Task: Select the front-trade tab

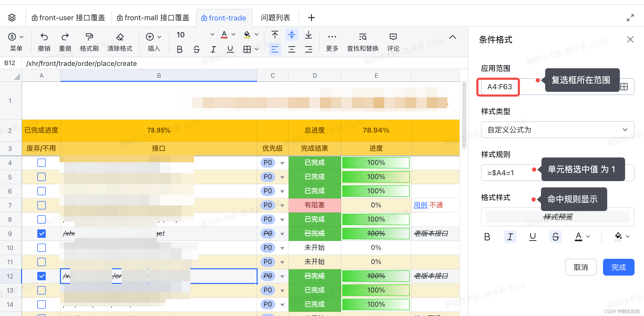Action: (224, 18)
